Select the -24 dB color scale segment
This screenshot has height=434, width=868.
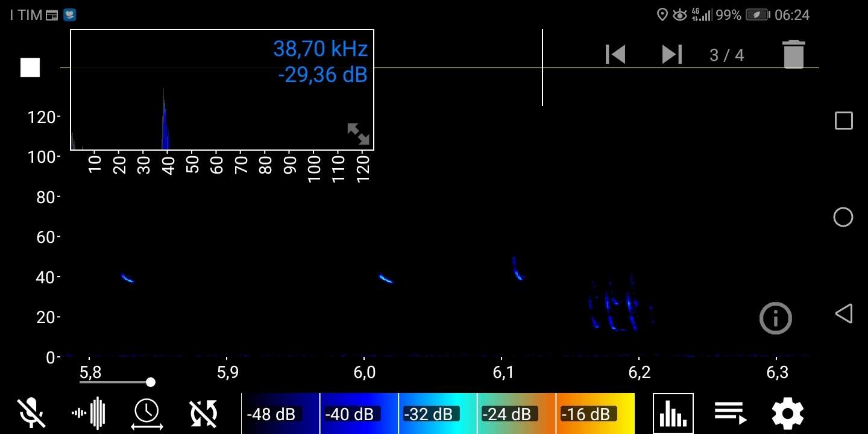(x=517, y=414)
